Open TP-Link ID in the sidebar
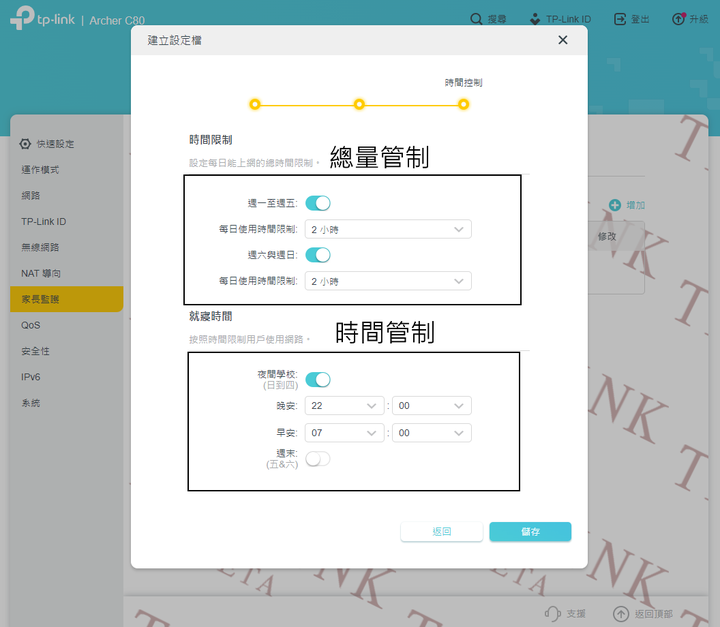 [x=44, y=221]
